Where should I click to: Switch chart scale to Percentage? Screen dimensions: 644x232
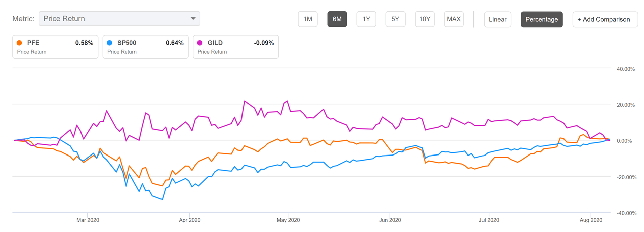coord(541,19)
